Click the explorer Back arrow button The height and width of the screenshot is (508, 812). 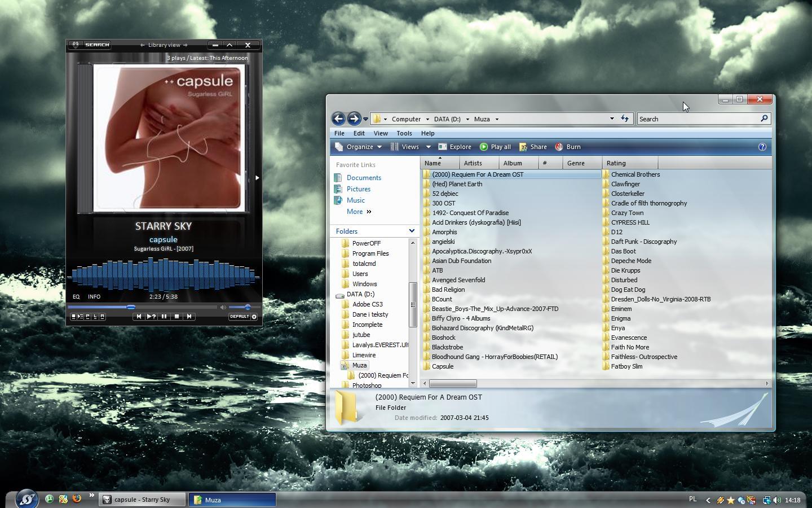(338, 119)
